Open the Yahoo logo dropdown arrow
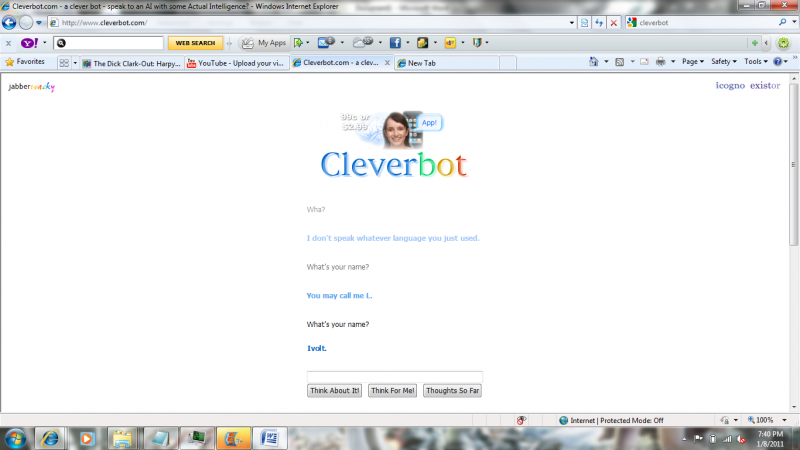 (45, 43)
